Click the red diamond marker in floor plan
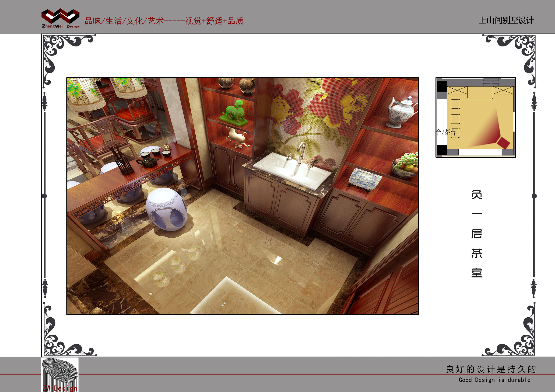Screen dimensions: 555x392 tap(503, 143)
